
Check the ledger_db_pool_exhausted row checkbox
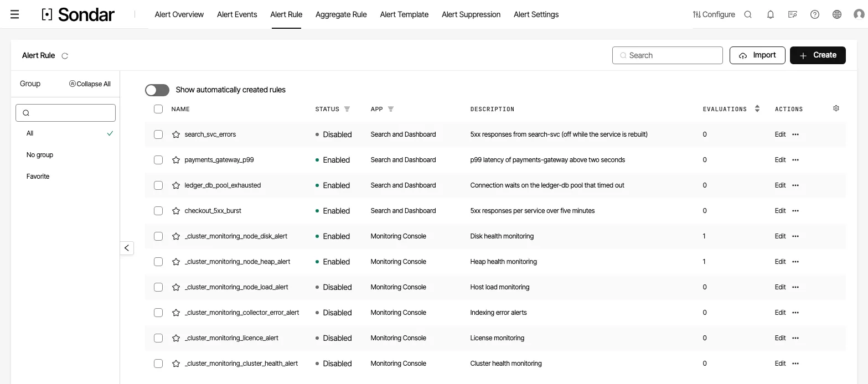coord(158,185)
